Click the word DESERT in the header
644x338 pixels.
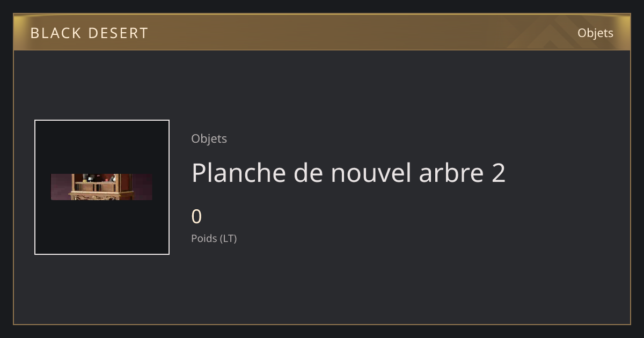coord(119,33)
